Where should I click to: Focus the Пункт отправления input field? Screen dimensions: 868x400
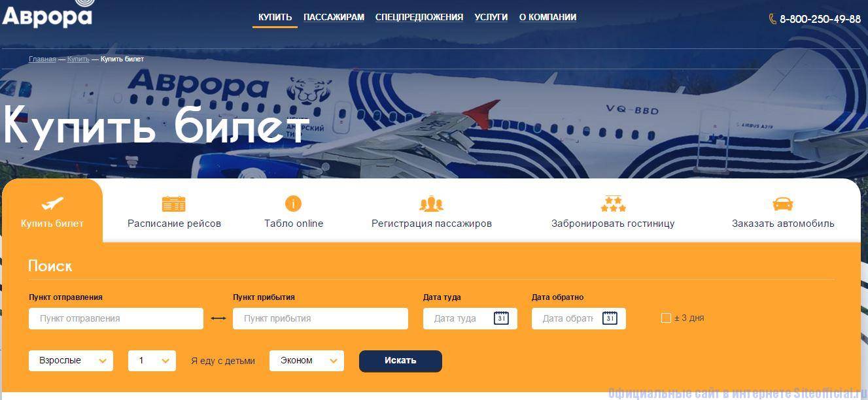tap(116, 318)
